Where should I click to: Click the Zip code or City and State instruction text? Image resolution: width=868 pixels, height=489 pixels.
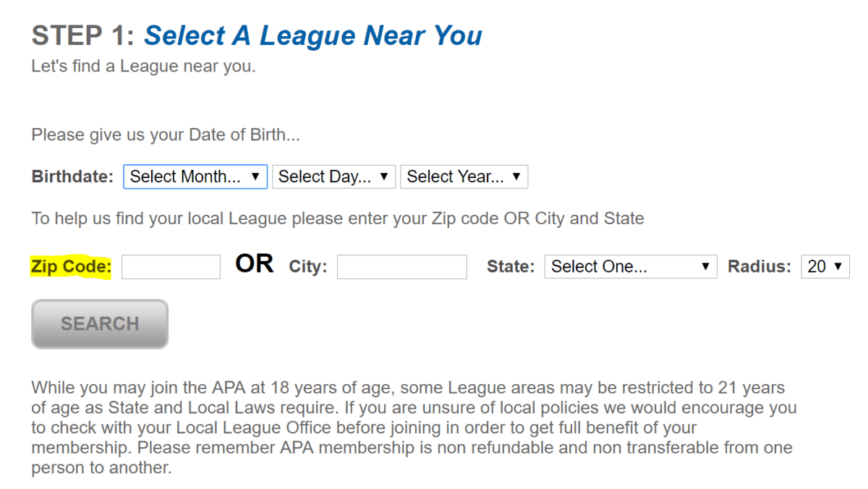(337, 218)
